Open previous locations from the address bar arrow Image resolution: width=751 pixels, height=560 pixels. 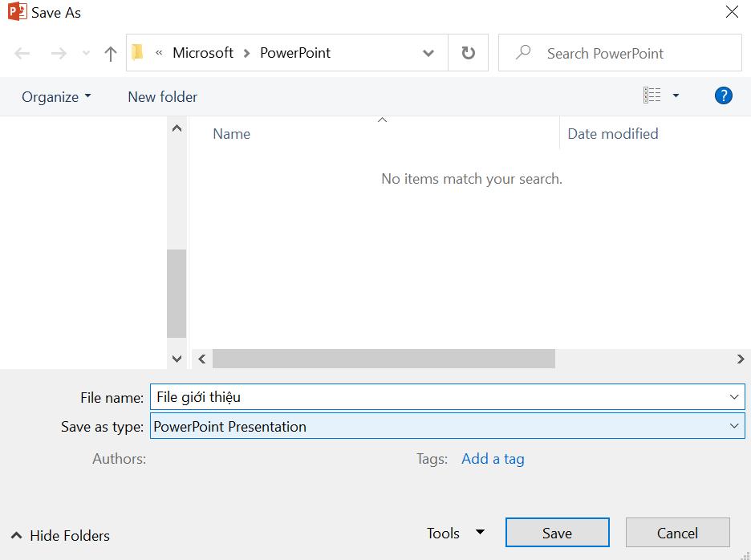(428, 53)
